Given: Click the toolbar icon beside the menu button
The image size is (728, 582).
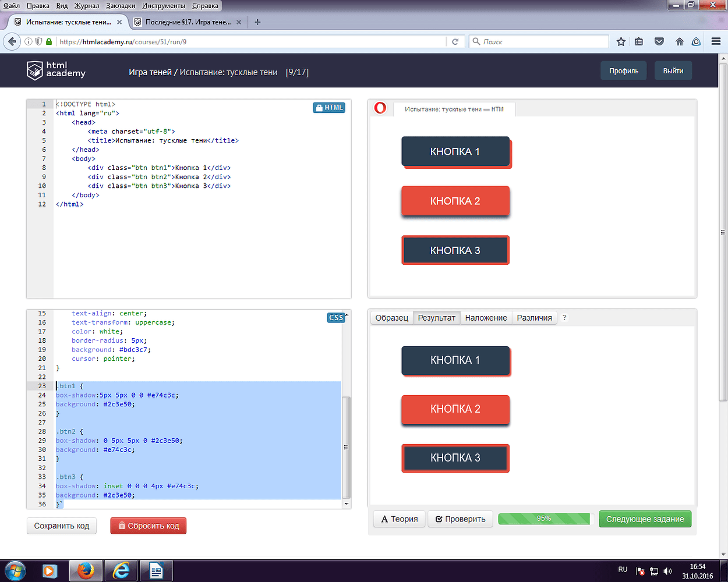Looking at the screenshot, I should pyautogui.click(x=696, y=42).
